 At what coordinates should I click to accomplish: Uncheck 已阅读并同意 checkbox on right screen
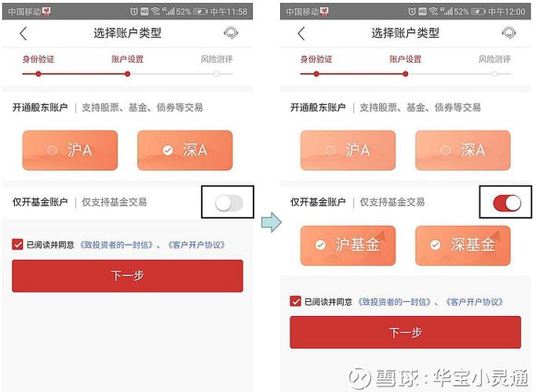click(x=295, y=302)
